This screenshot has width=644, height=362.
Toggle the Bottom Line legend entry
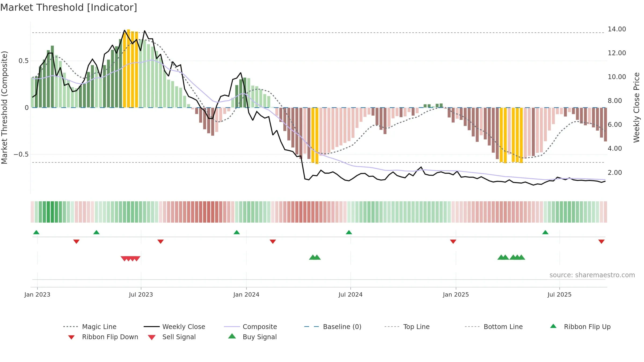coord(494,327)
